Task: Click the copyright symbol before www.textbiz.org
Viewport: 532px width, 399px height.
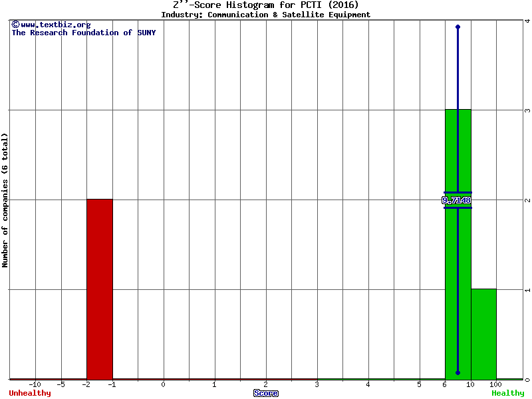Action: (15, 25)
